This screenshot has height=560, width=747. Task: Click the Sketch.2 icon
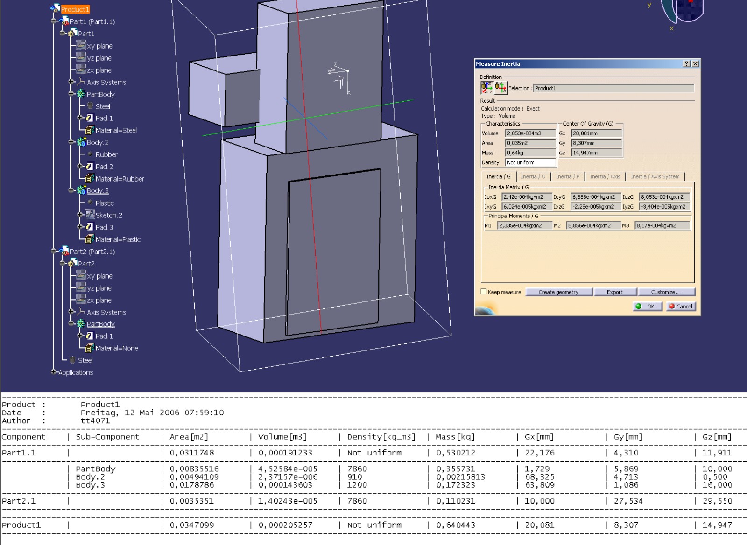[90, 215]
